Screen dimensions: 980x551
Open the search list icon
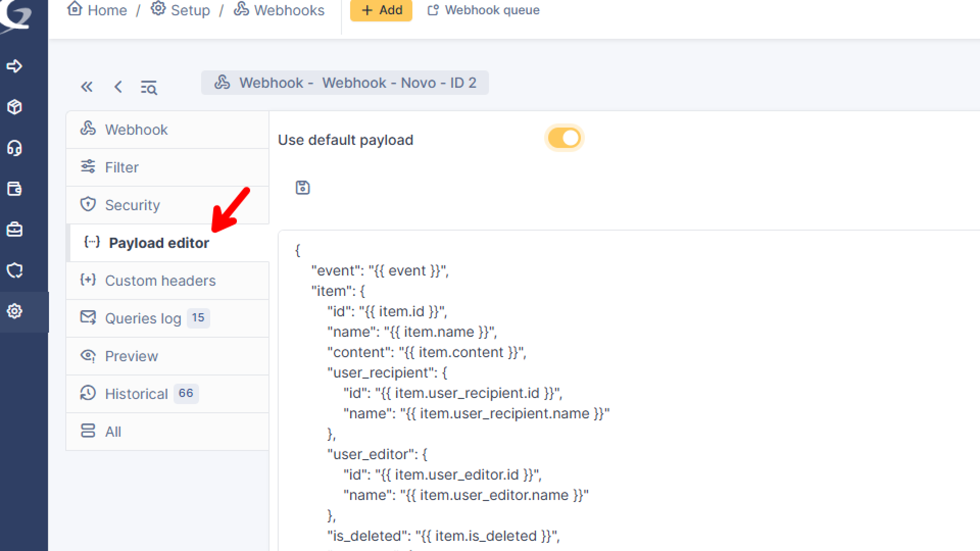(149, 88)
